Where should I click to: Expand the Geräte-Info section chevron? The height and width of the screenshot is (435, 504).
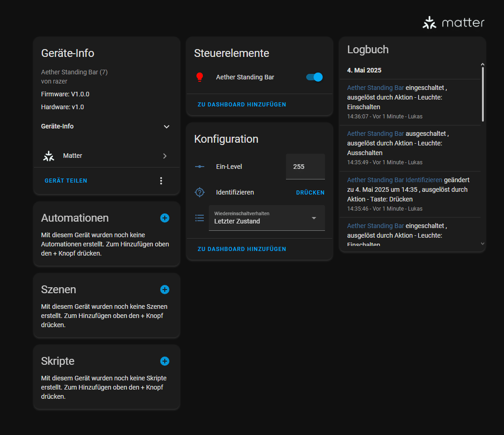[167, 127]
